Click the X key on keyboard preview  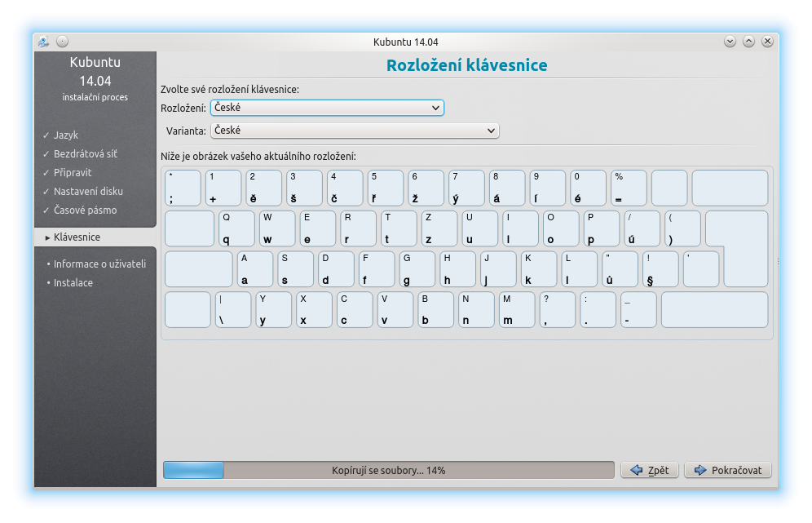[315, 309]
